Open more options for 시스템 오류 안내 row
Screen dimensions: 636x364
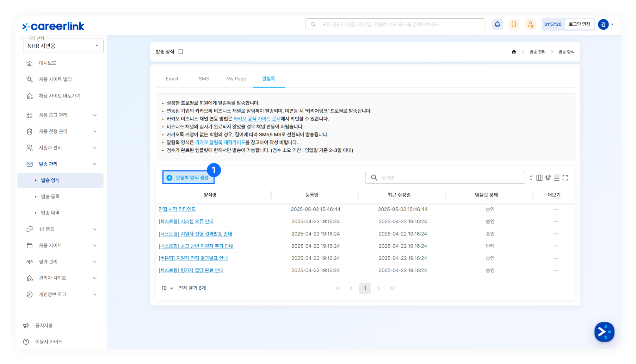click(556, 222)
